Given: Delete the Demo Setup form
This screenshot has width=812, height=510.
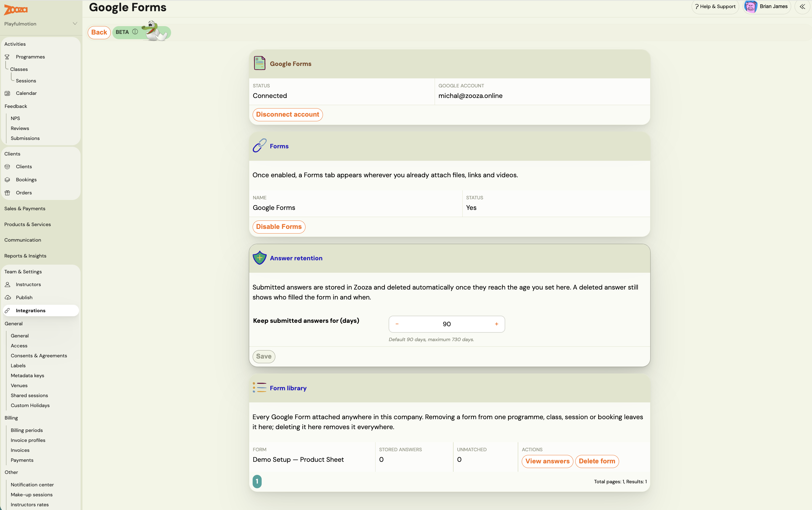Looking at the screenshot, I should tap(596, 461).
